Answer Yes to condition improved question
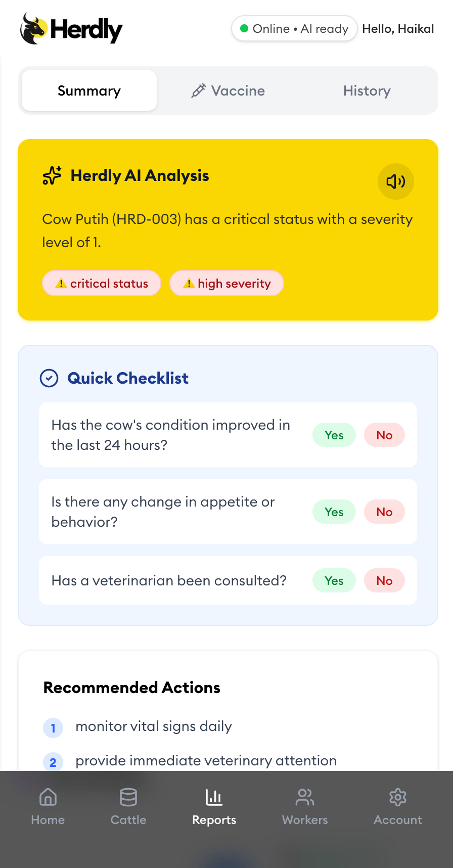 [x=334, y=435]
